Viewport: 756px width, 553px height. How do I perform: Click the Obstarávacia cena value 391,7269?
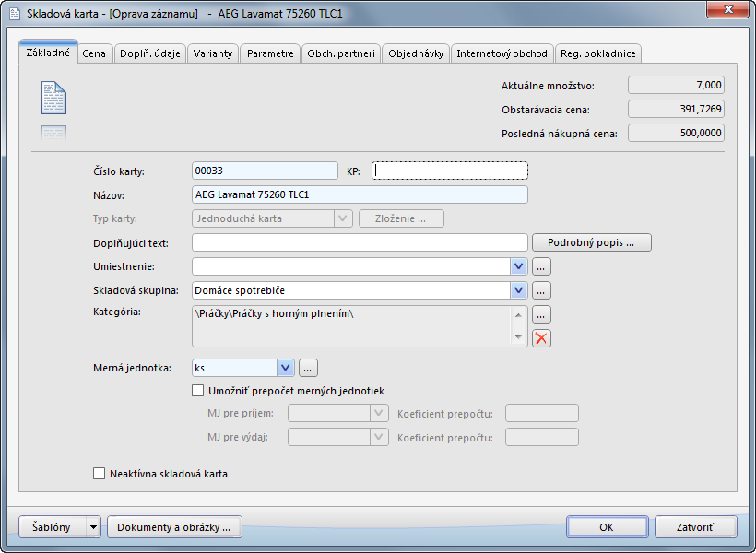pyautogui.click(x=676, y=109)
